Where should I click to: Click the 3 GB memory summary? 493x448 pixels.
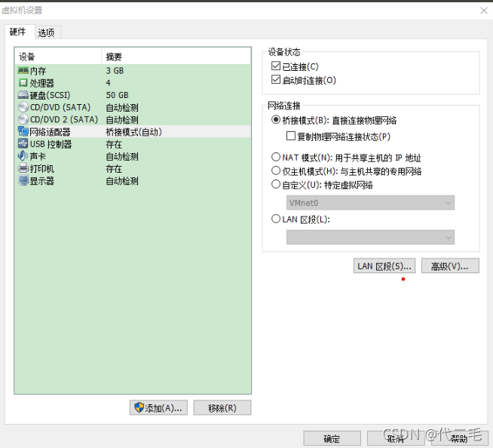pyautogui.click(x=115, y=70)
